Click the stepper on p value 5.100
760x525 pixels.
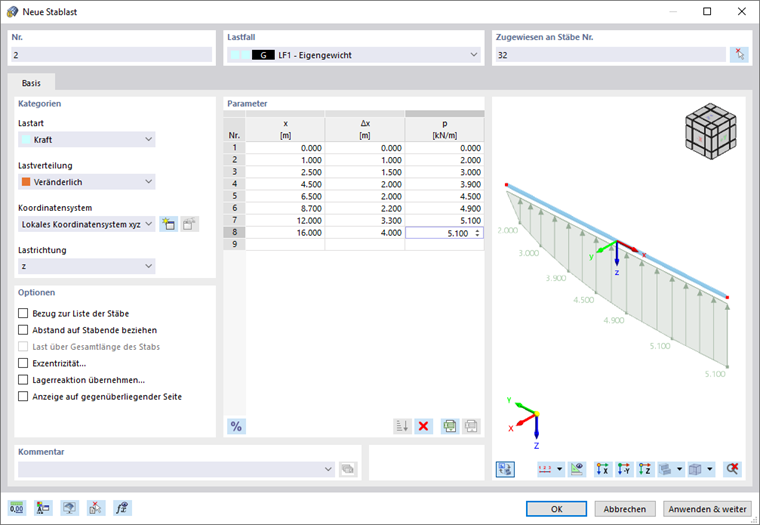coord(477,233)
